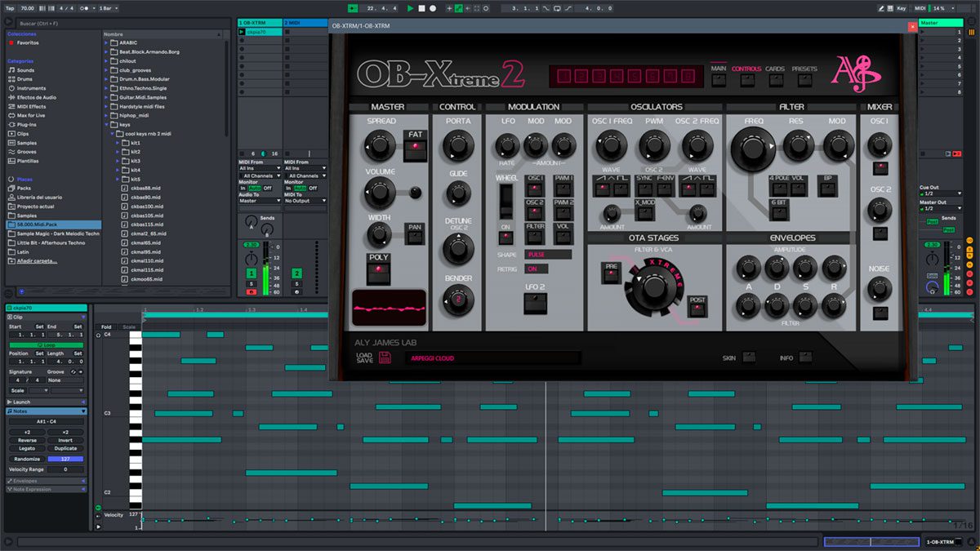Enable the Key map mode button
Image resolution: width=980 pixels, height=551 pixels.
tap(902, 8)
